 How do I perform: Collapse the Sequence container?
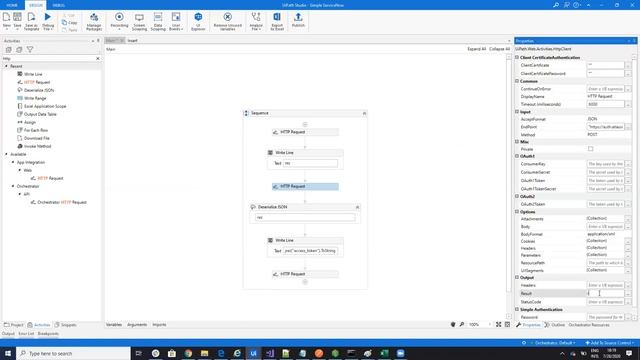pos(364,113)
